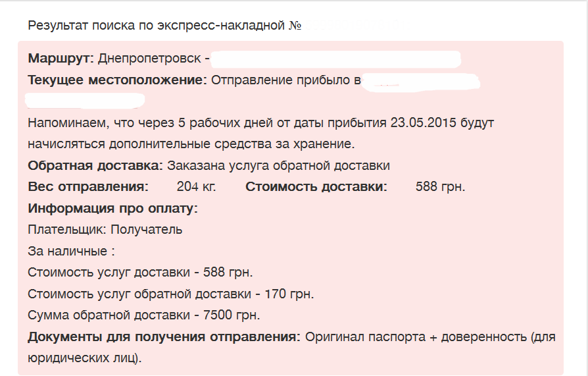Click the "Вес отправления" label

click(88, 186)
